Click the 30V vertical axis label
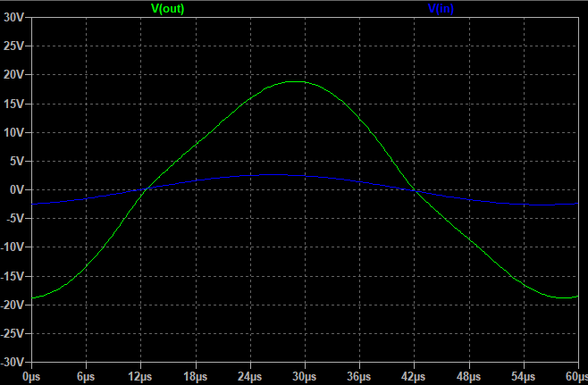This screenshot has height=385, width=588. (x=13, y=17)
